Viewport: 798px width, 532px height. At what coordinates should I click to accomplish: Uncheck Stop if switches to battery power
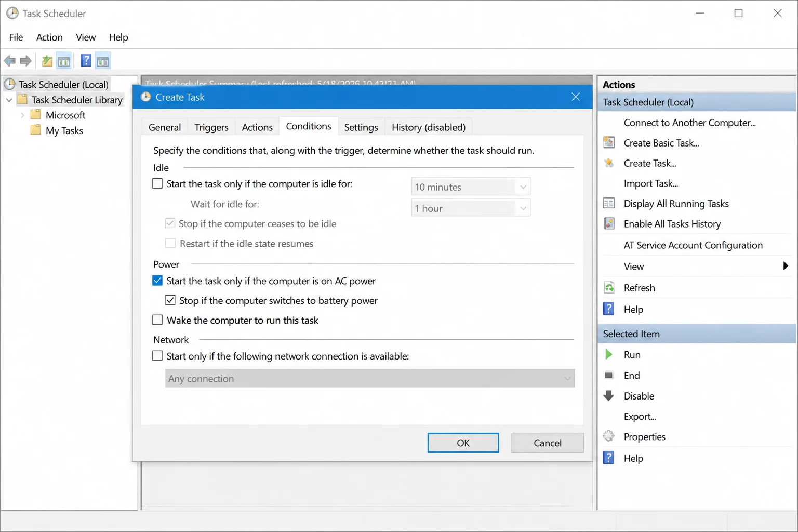pyautogui.click(x=170, y=300)
